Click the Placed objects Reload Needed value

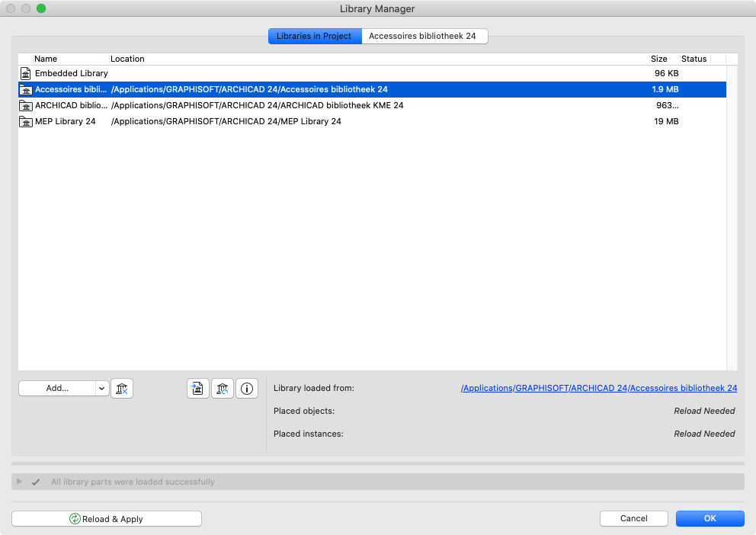click(x=704, y=411)
